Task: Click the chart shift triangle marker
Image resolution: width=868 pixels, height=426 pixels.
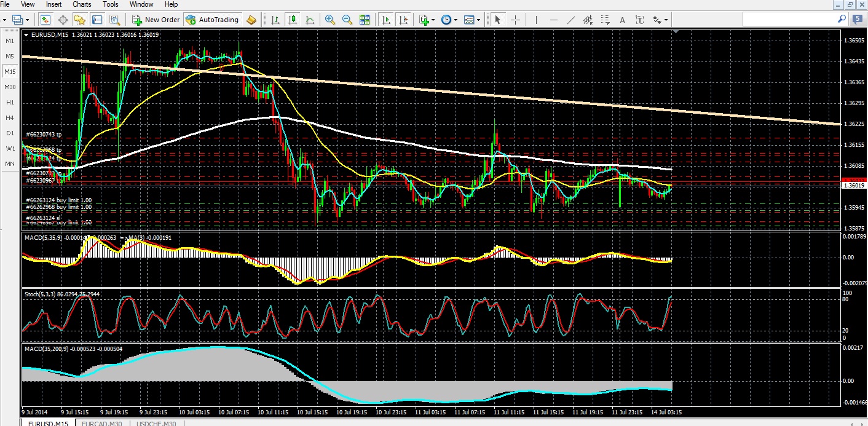Action: point(676,31)
